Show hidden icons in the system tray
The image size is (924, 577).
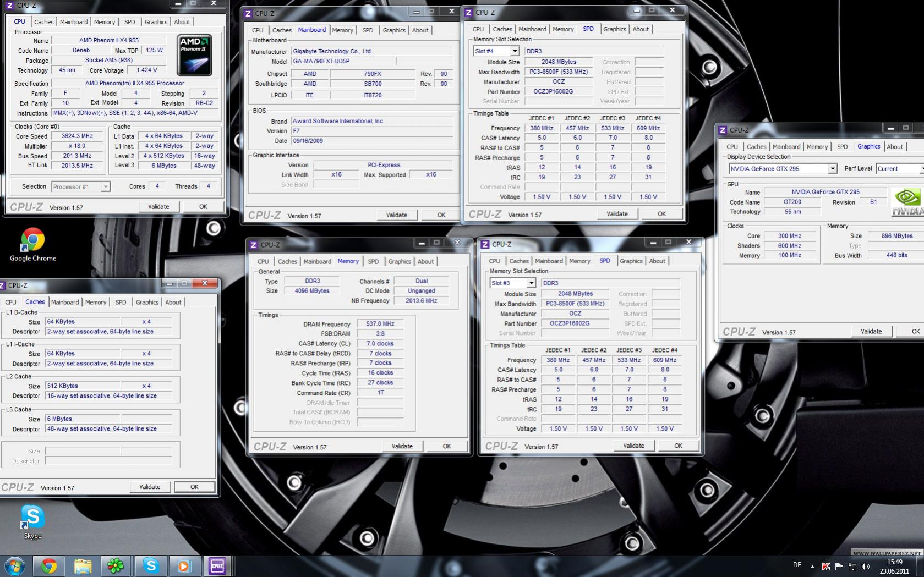click(x=812, y=566)
